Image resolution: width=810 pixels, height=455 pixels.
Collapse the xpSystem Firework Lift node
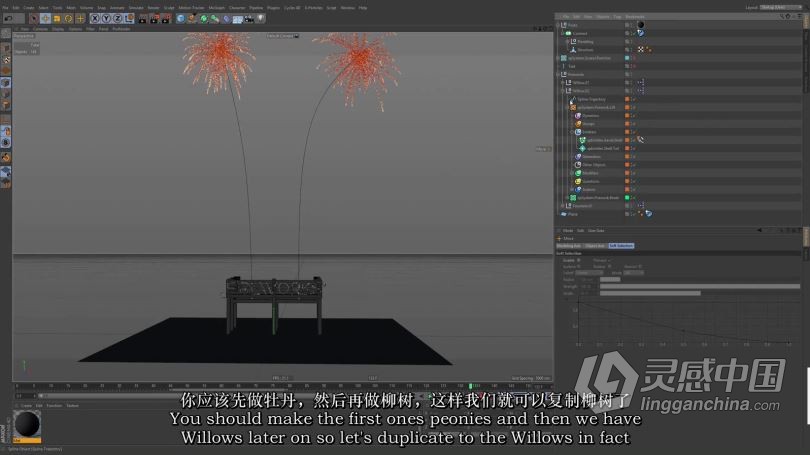pyautogui.click(x=568, y=107)
